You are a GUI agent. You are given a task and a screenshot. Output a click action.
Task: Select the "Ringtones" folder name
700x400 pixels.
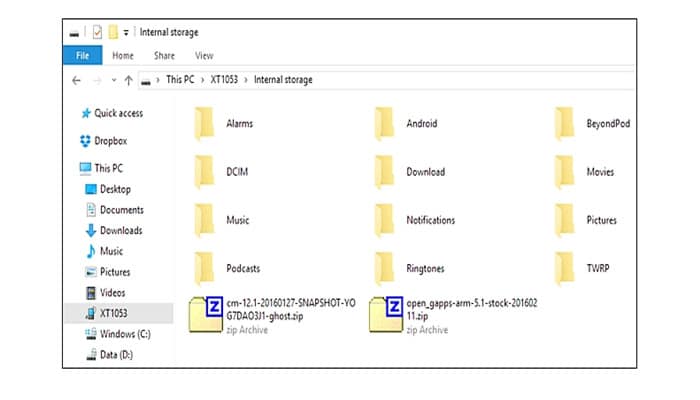tap(425, 268)
